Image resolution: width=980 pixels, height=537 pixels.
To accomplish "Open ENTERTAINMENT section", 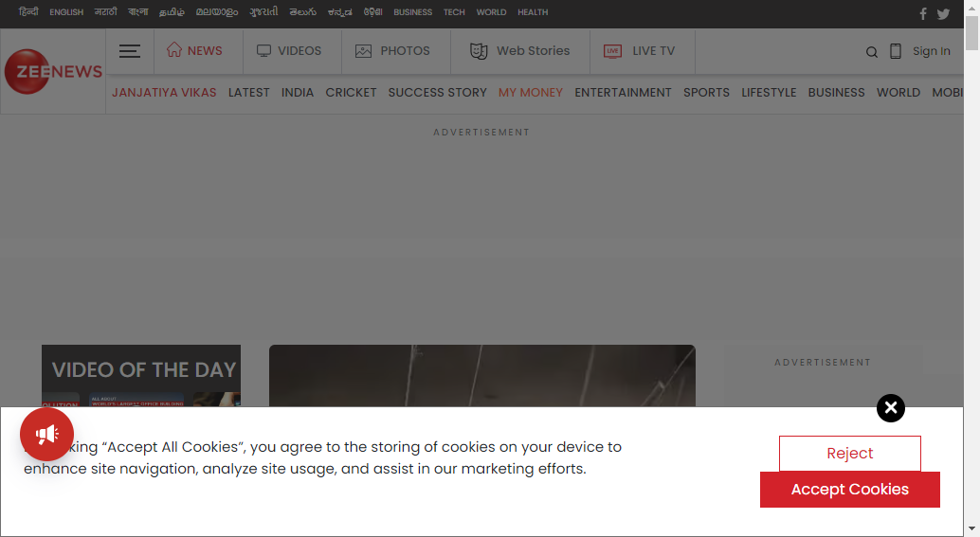I will coord(623,93).
